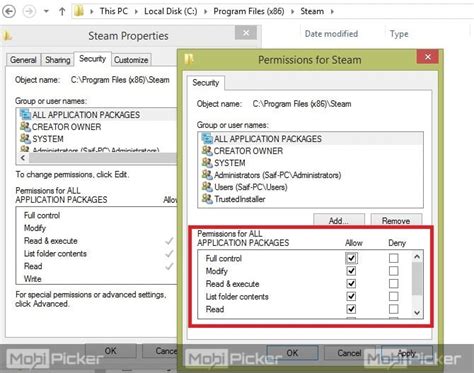The height and width of the screenshot is (373, 474).
Task: Select This PC in address path
Action: [114, 11]
